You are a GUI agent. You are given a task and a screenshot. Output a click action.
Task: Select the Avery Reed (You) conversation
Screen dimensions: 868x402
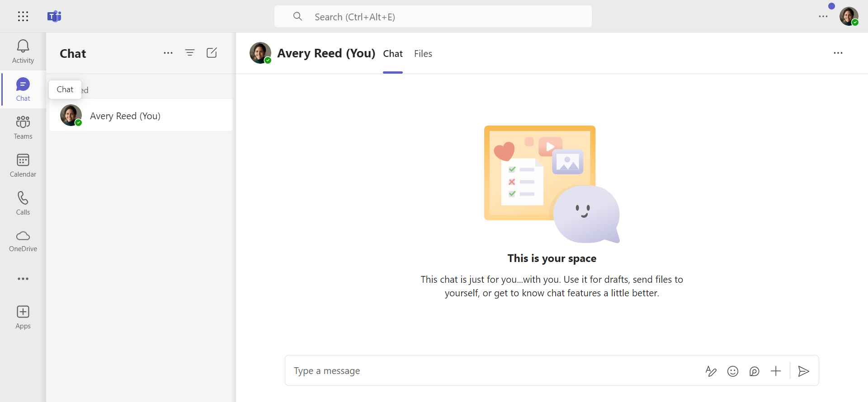tap(141, 116)
